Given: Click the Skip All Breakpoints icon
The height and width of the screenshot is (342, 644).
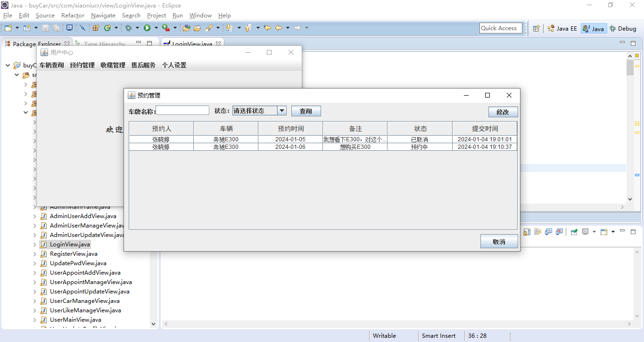Looking at the screenshot, I should click(83, 28).
